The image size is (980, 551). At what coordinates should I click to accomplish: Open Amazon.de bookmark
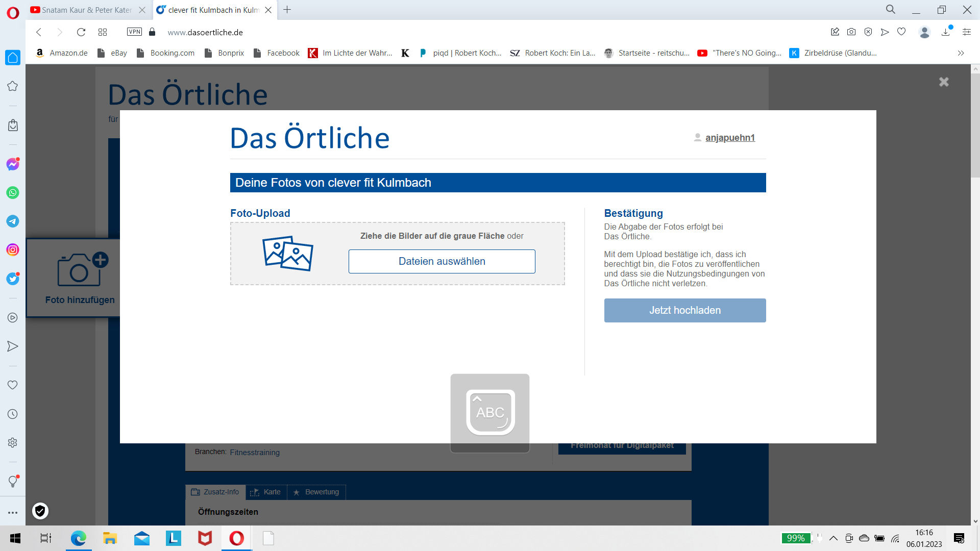[x=62, y=53]
